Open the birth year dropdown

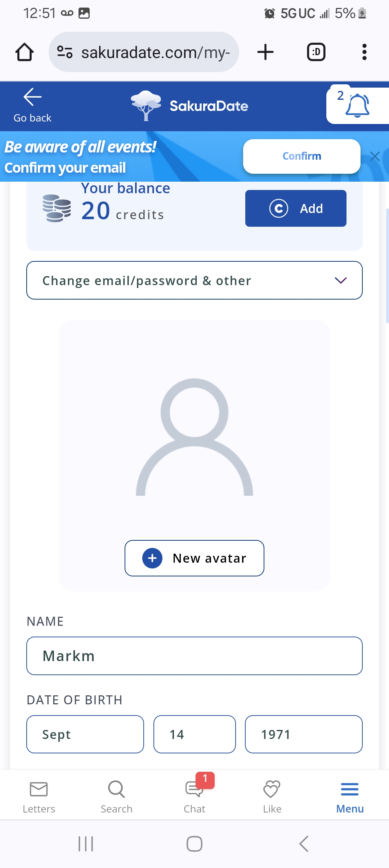pos(303,734)
